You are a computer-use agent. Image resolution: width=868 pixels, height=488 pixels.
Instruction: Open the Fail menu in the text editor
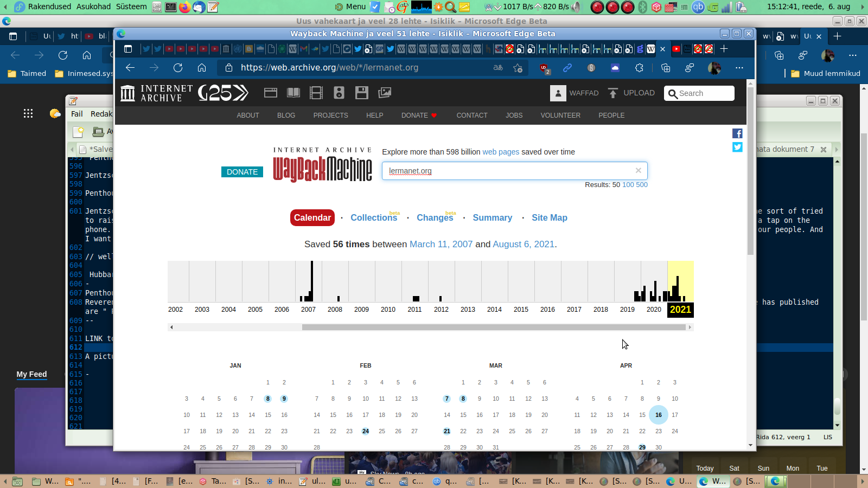point(77,114)
